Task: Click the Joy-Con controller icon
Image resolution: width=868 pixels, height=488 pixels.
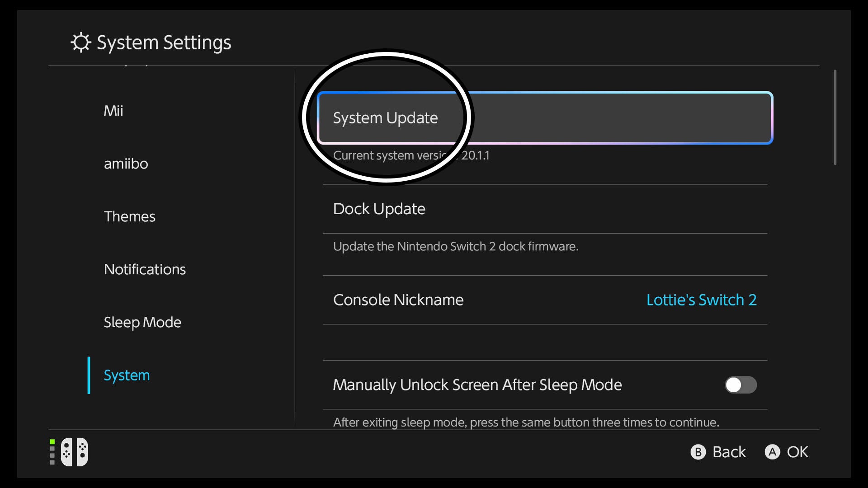Action: coord(75,451)
